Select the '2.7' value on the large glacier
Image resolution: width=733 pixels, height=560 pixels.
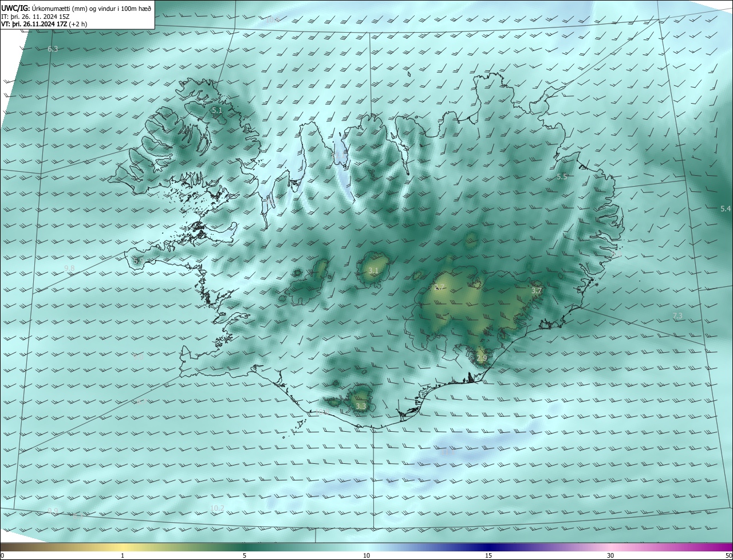click(x=440, y=287)
